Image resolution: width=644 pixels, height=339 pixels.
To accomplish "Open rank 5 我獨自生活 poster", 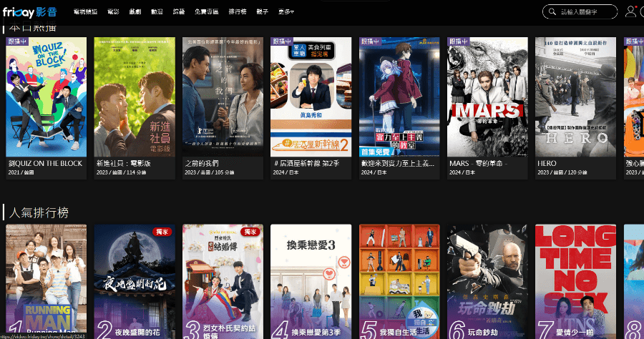I will (x=399, y=282).
